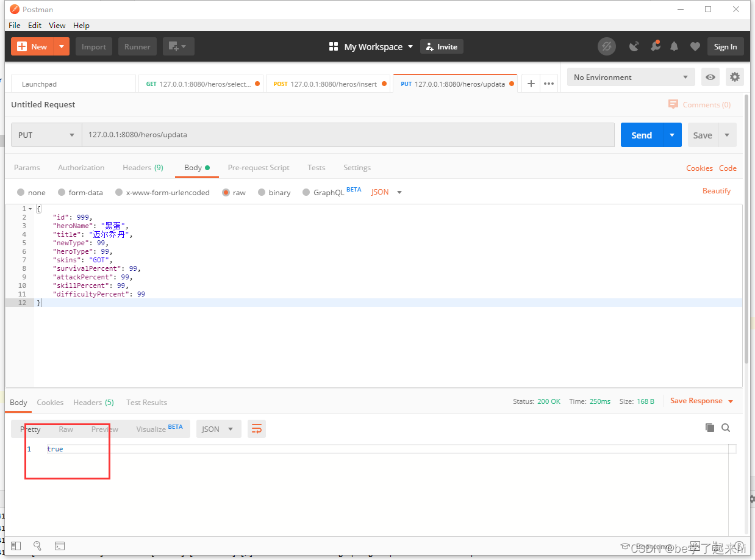
Task: Expand the Send button dropdown arrow
Action: coord(672,135)
